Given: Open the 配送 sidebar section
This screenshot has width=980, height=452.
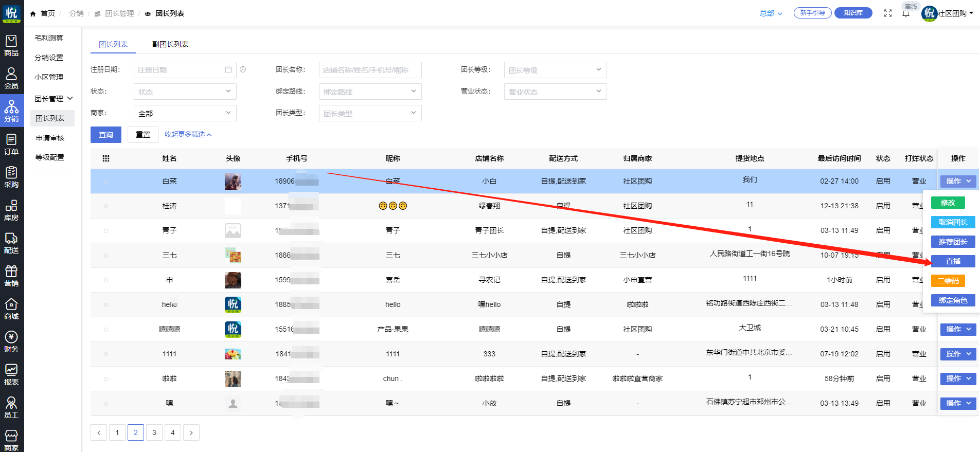Looking at the screenshot, I should pyautogui.click(x=11, y=243).
